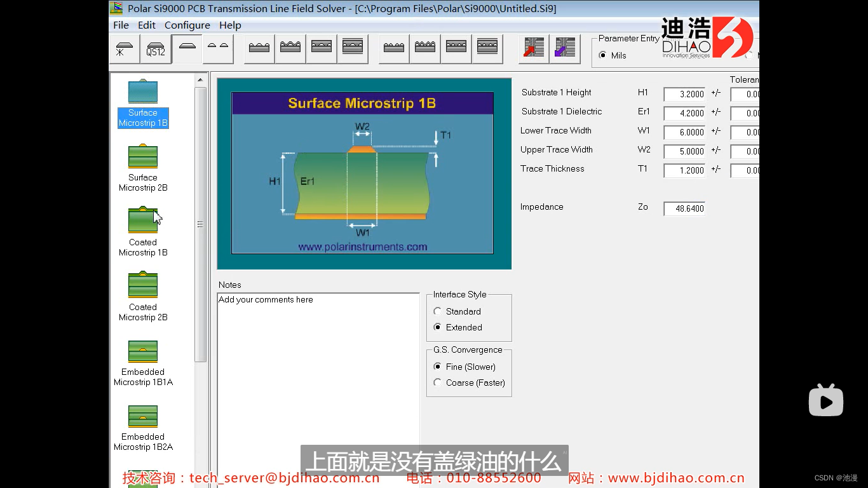Select three-bump coated coplanar icon

(290, 49)
